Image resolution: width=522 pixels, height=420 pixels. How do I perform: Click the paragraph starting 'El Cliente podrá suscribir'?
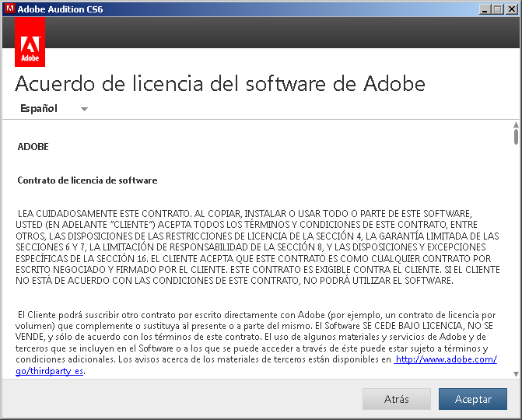pos(257,343)
